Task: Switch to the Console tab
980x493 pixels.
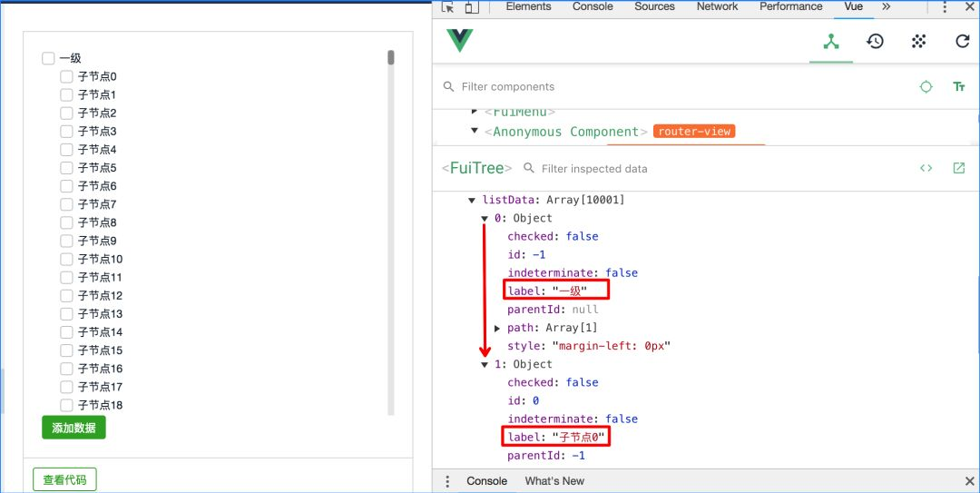Action: click(x=593, y=7)
